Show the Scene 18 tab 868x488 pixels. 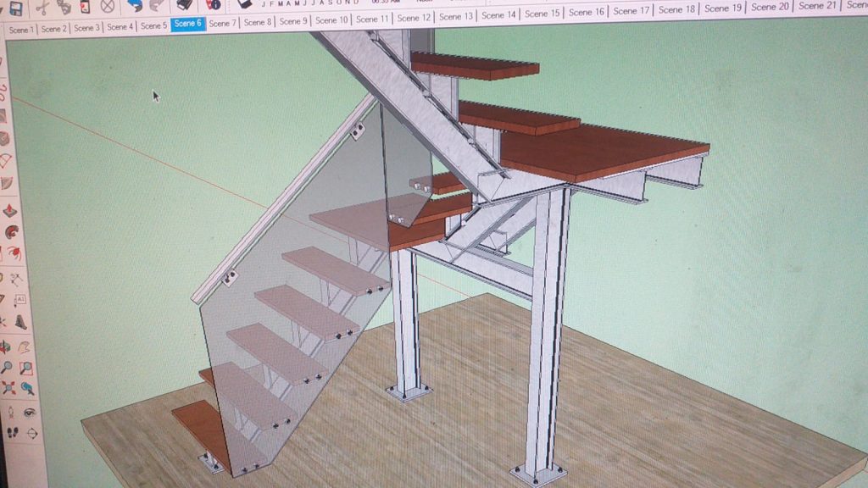(x=676, y=9)
